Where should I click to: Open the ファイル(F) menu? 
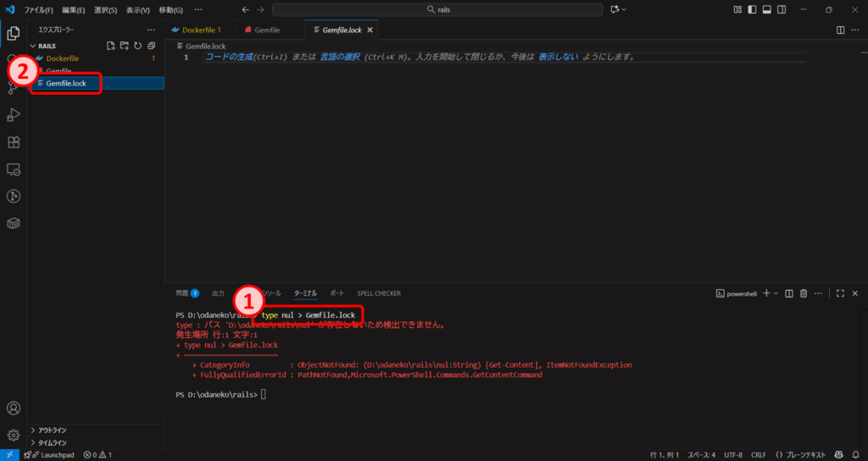(39, 9)
